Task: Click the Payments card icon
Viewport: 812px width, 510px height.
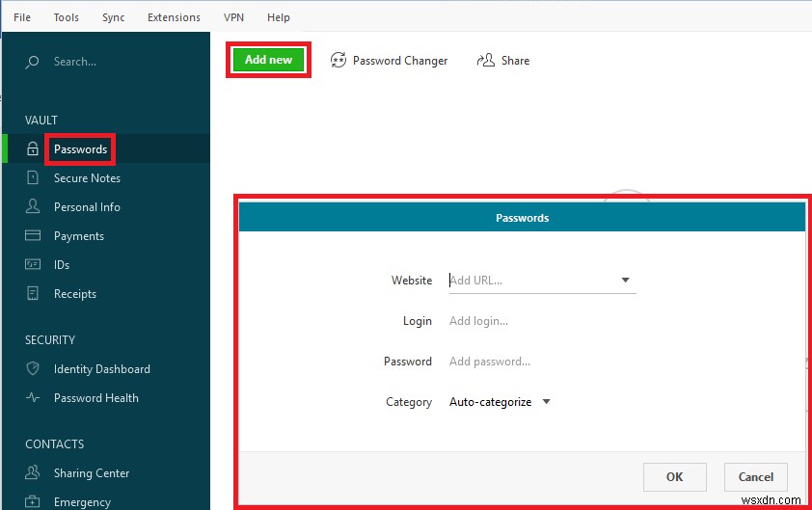Action: (x=33, y=235)
